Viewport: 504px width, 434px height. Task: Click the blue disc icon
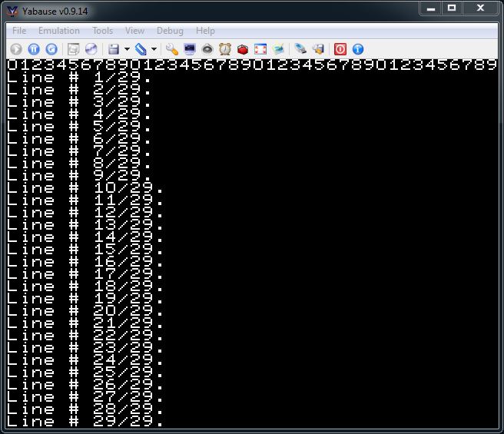point(91,49)
